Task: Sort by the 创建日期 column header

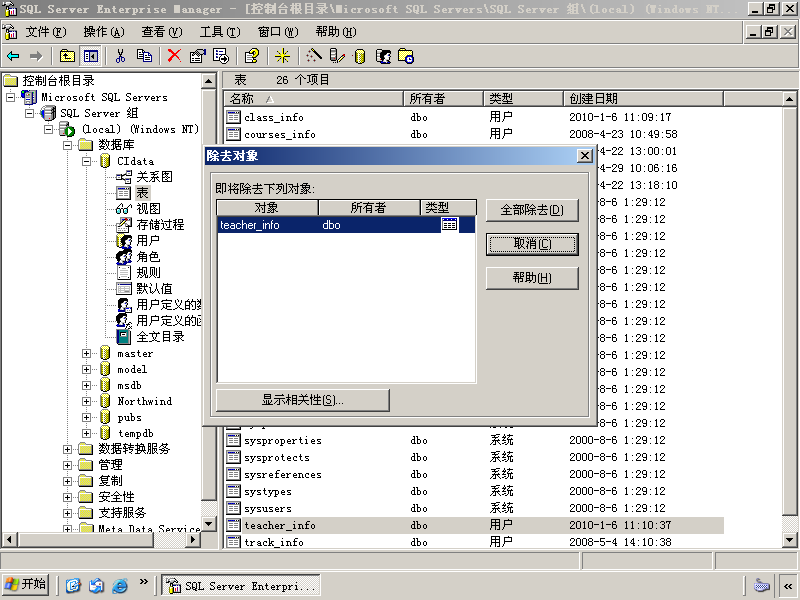Action: pos(643,98)
